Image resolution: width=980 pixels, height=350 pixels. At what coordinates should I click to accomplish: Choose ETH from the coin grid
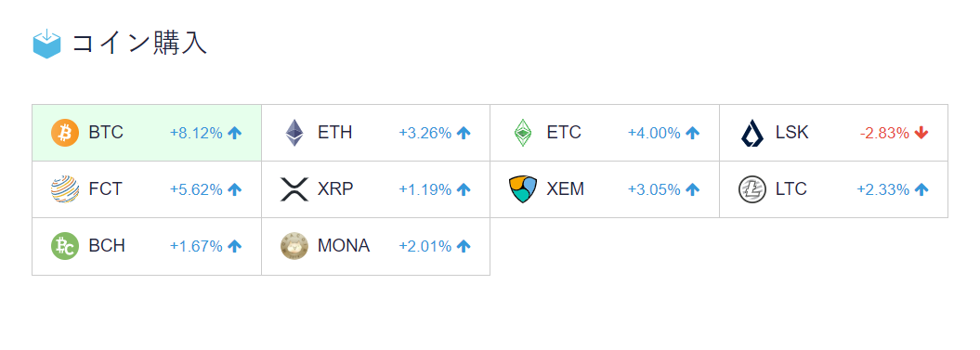tap(335, 133)
